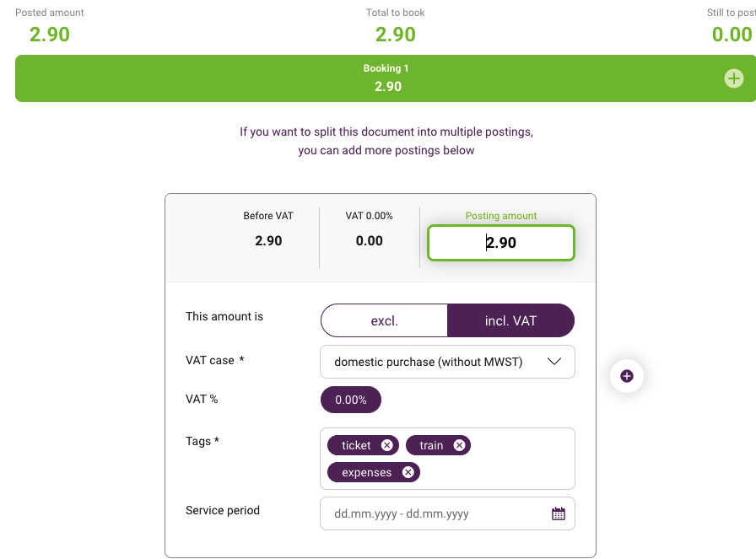This screenshot has height=559, width=756.
Task: Open the service period calendar icon
Action: (559, 513)
